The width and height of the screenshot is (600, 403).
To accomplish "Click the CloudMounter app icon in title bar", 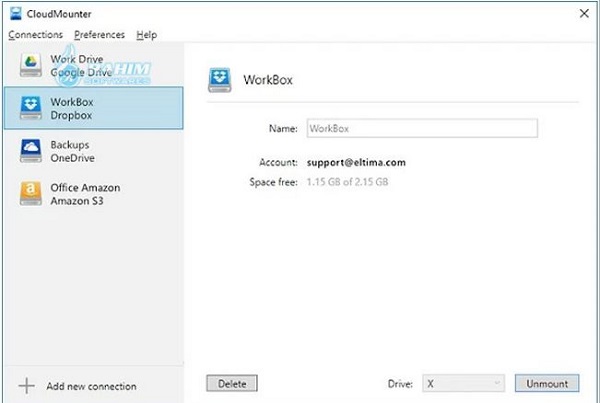I will 16,14.
